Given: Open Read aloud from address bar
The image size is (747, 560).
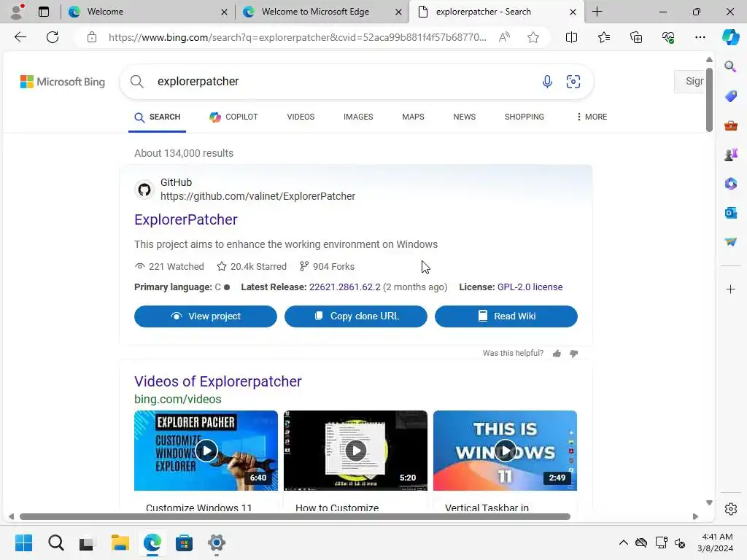Looking at the screenshot, I should (x=504, y=37).
